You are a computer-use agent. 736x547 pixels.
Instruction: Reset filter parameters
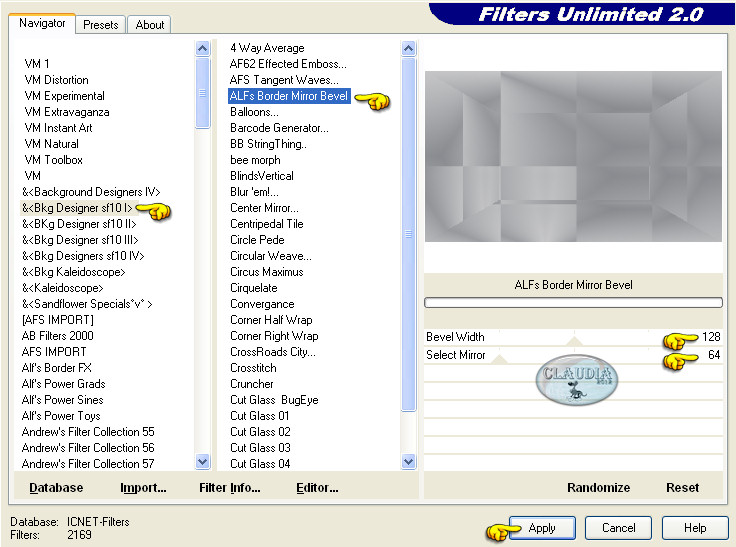[x=682, y=488]
